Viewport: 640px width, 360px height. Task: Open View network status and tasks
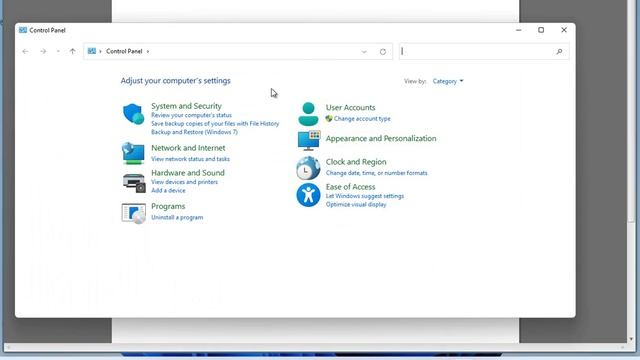[190, 159]
